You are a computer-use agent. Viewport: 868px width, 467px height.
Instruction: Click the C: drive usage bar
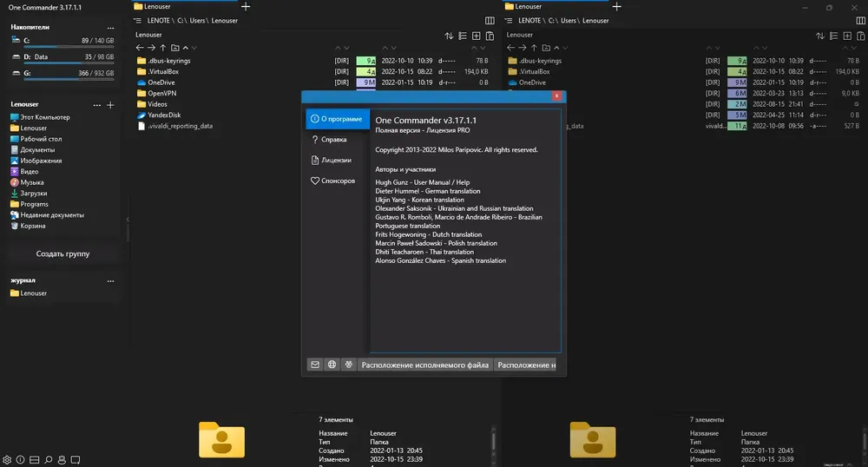click(x=69, y=47)
